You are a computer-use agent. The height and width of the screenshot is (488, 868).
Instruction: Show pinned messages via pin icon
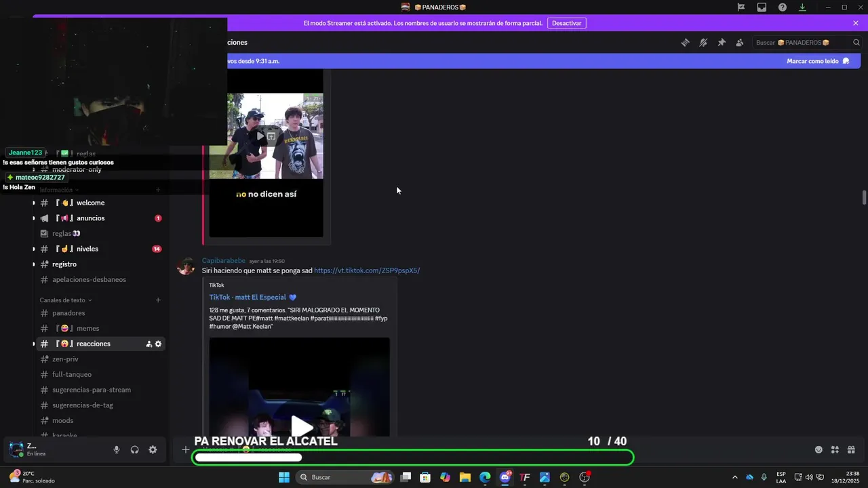click(722, 42)
